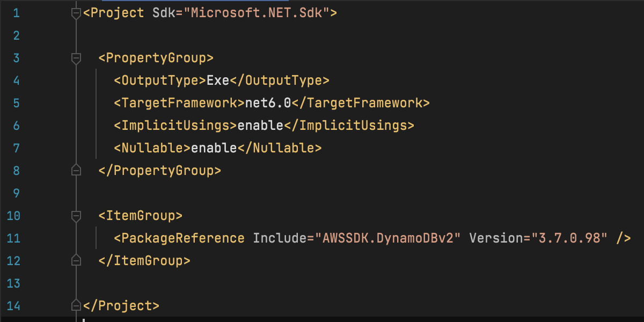Click the PackageReference tag name
The width and height of the screenshot is (644, 322).
(x=183, y=238)
